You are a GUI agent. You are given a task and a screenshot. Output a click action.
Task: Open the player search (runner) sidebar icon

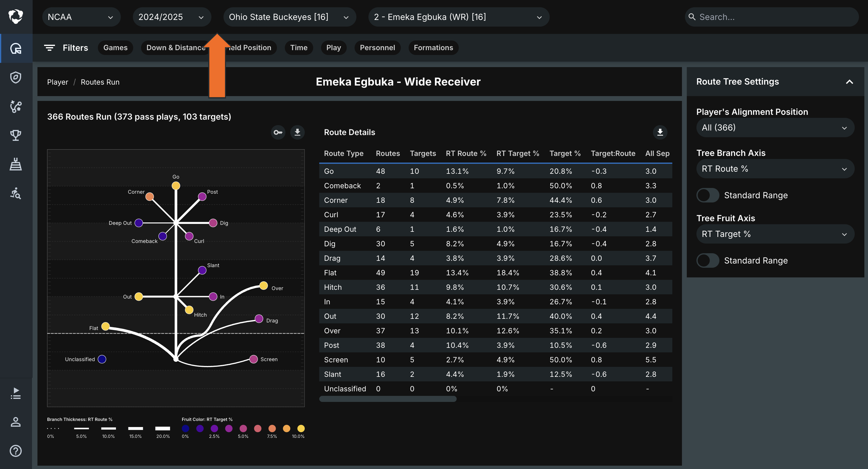pos(15,193)
